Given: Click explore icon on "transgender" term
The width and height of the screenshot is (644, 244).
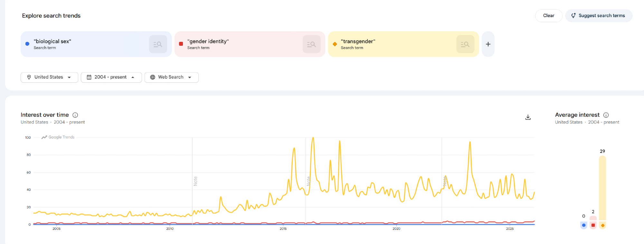Looking at the screenshot, I should tap(465, 44).
